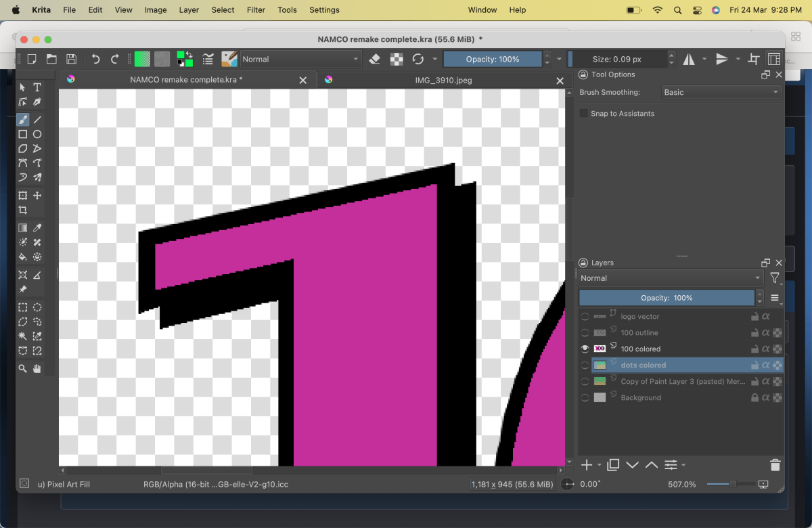Save the document via toolbar icon

[x=71, y=59]
